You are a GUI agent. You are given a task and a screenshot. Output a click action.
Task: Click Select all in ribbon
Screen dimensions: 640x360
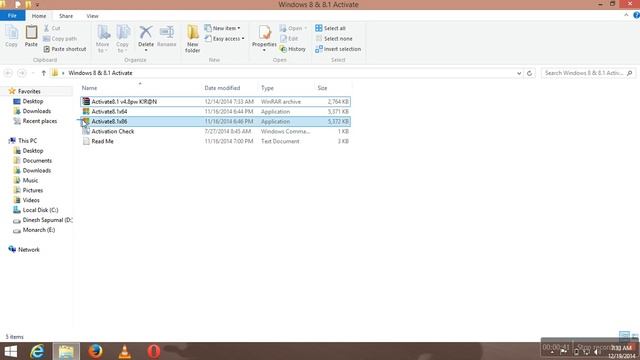coord(330,28)
